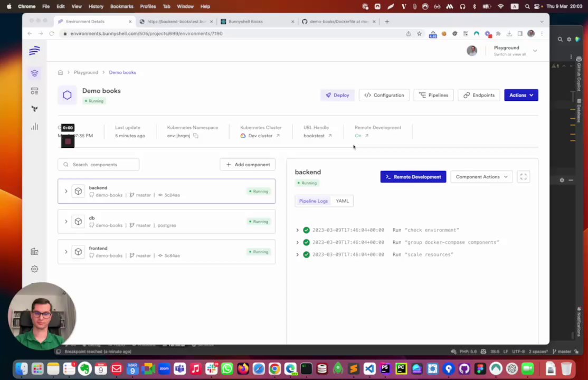Go to the Demo books breadcrumb
The height and width of the screenshot is (380, 588).
[x=122, y=72]
